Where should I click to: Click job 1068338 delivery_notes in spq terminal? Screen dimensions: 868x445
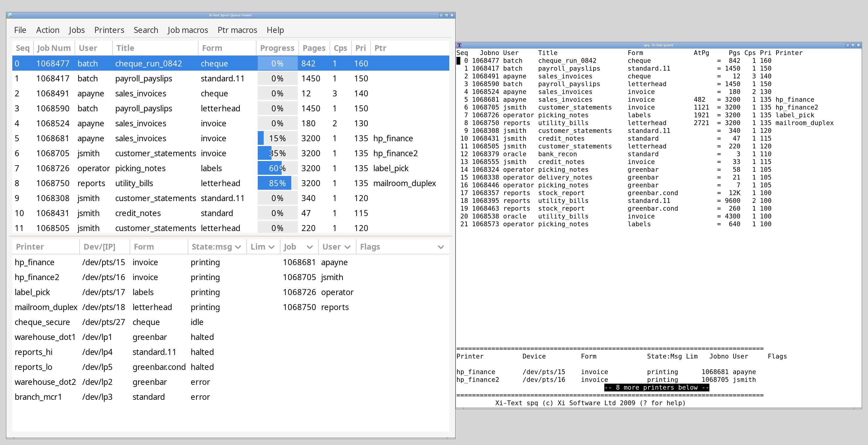pyautogui.click(x=616, y=177)
